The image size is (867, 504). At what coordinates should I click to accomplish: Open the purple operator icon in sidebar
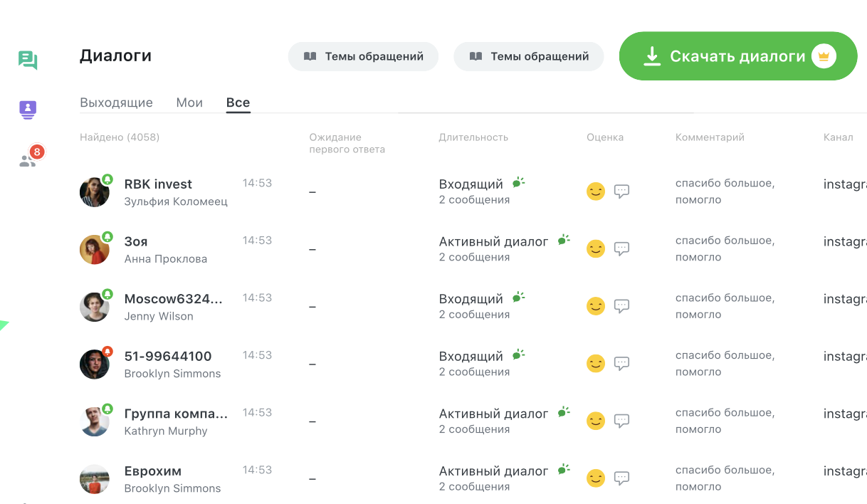[28, 110]
